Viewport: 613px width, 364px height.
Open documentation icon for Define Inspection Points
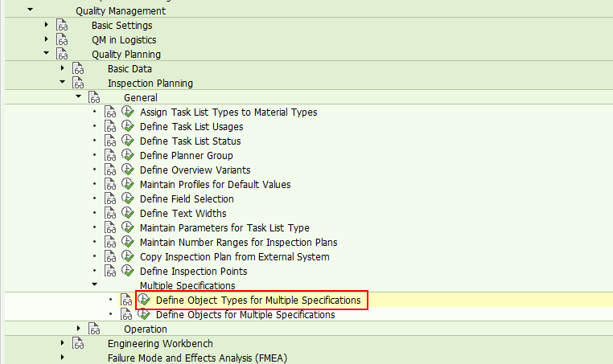tap(110, 272)
